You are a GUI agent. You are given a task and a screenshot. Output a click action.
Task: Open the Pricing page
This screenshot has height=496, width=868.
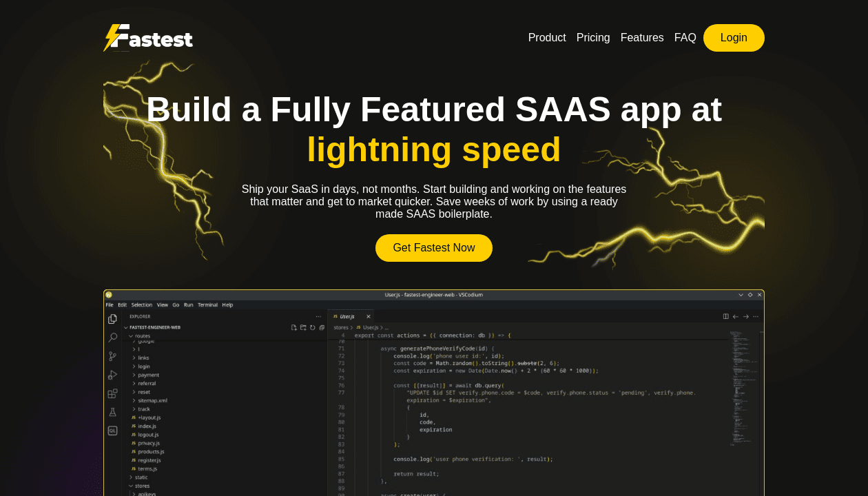coord(592,38)
